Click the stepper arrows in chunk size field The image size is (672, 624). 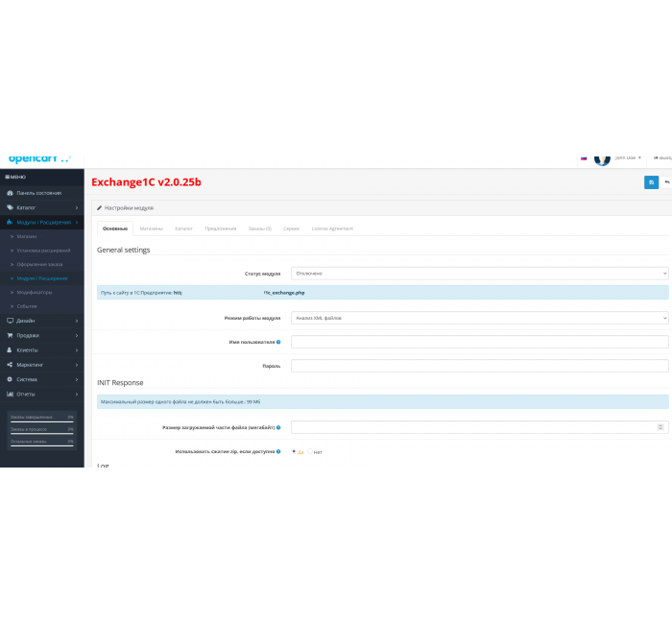(x=660, y=427)
